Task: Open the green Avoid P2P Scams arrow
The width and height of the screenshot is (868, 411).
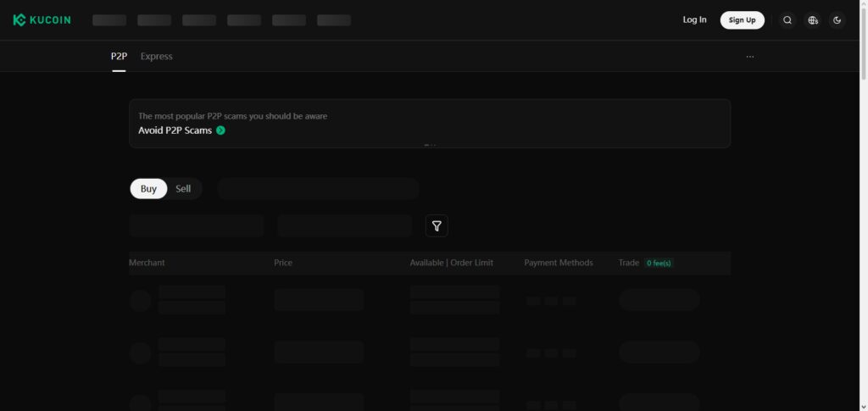Action: (221, 131)
